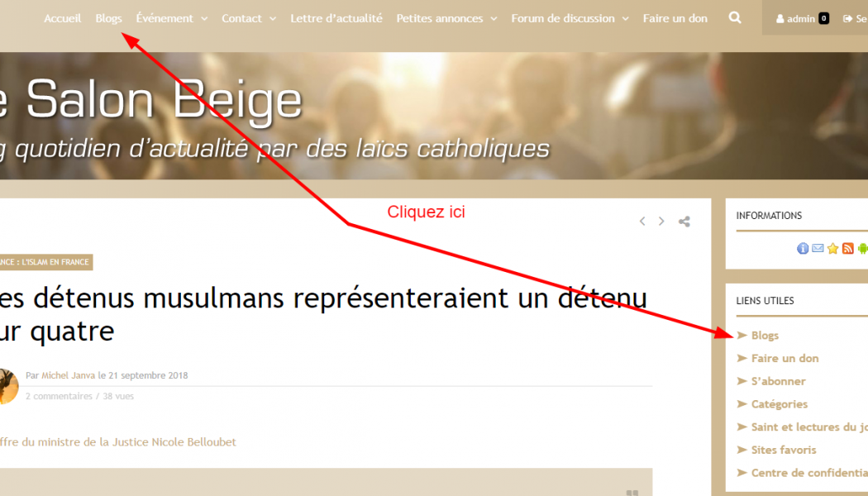Image resolution: width=868 pixels, height=496 pixels.
Task: Click the S'abonner sidebar link
Action: [778, 381]
